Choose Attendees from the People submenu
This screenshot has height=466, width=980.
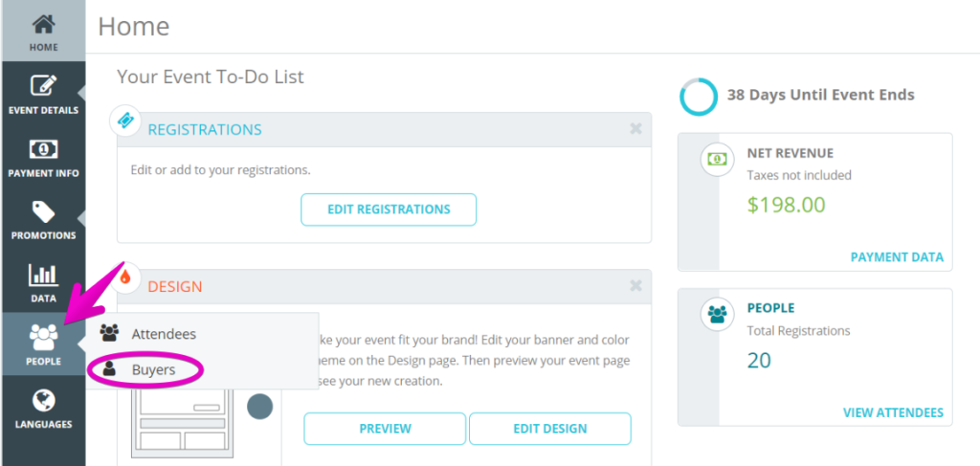coord(164,334)
